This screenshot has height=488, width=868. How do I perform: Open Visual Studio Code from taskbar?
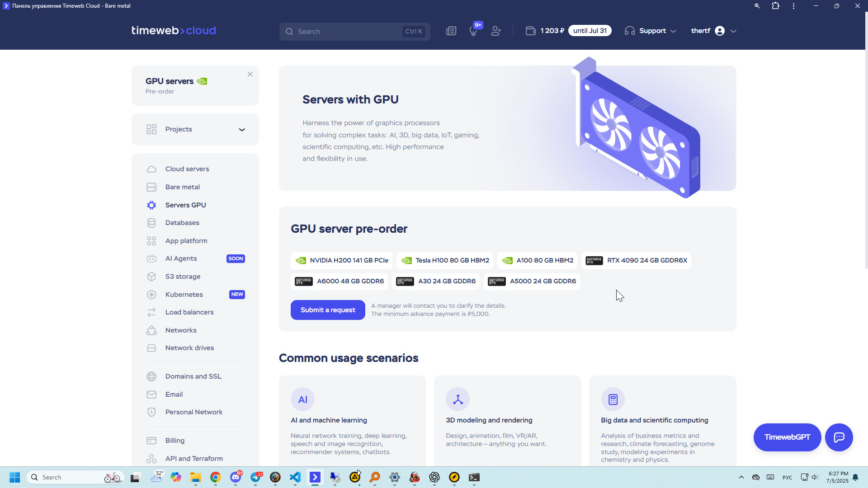click(295, 477)
